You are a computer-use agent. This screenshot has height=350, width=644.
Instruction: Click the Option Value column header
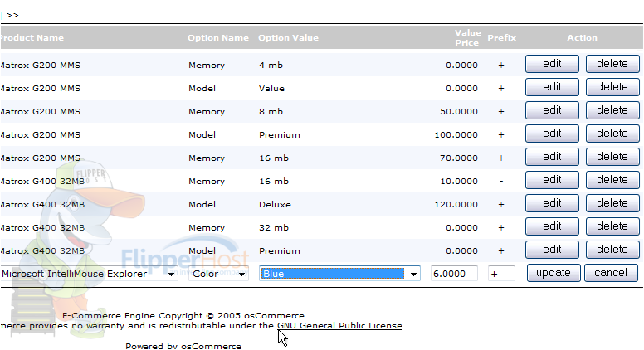click(288, 38)
